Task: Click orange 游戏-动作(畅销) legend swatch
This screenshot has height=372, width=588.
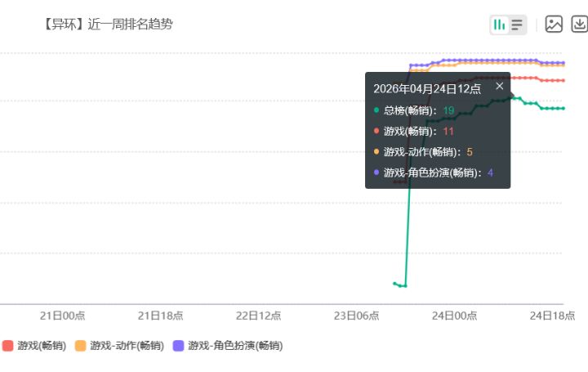Action: [80, 346]
